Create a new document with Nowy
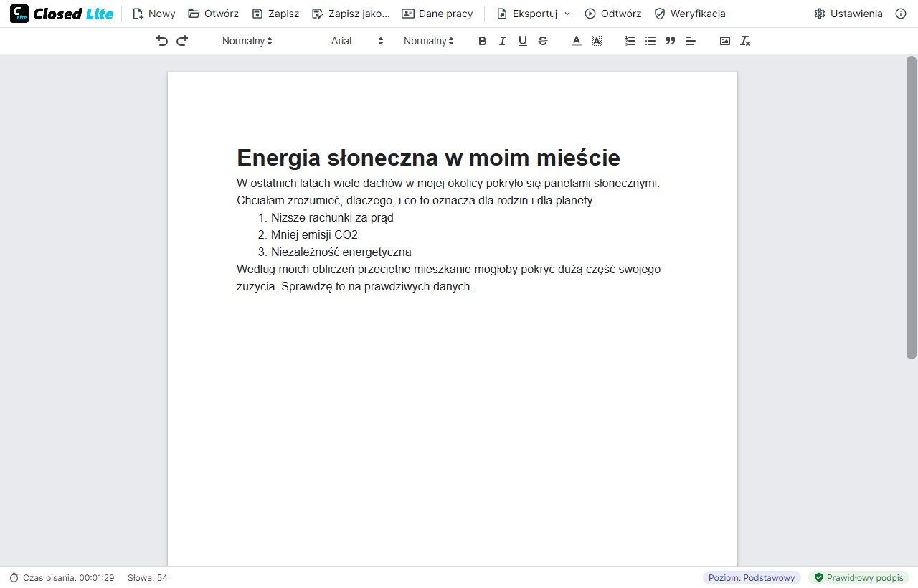 [153, 14]
